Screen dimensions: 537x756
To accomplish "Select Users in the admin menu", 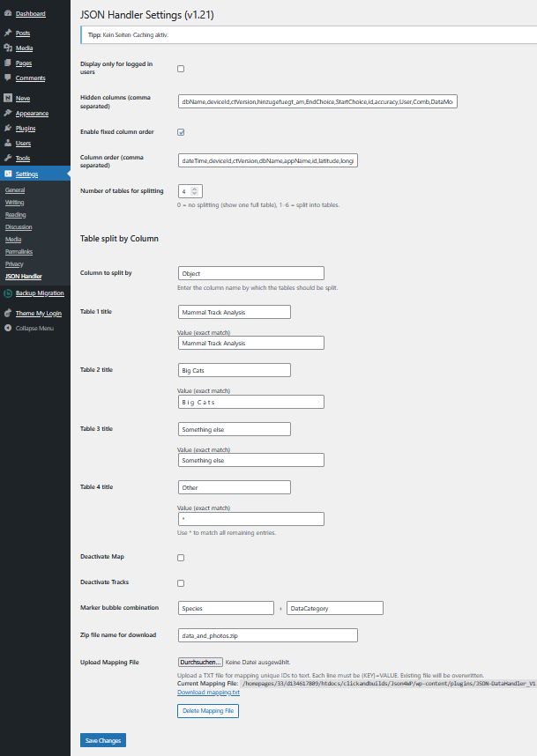I will [23, 143].
